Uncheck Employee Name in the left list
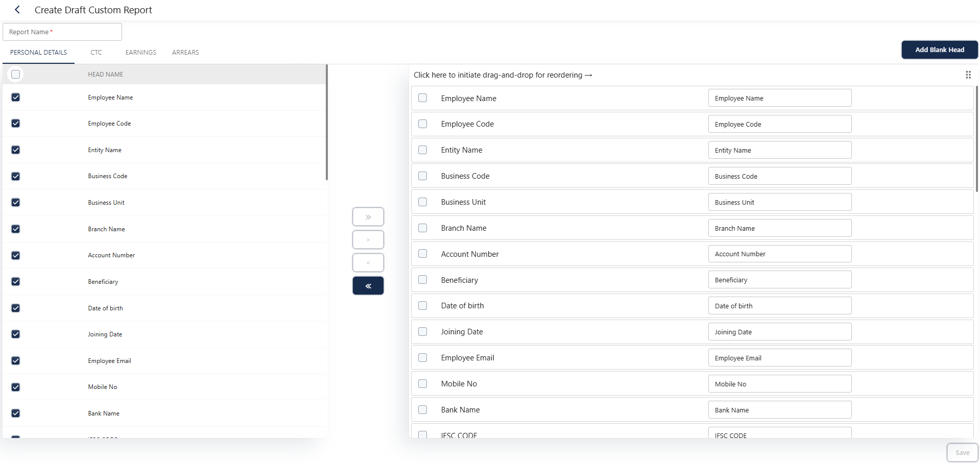The image size is (980, 463). point(16,98)
